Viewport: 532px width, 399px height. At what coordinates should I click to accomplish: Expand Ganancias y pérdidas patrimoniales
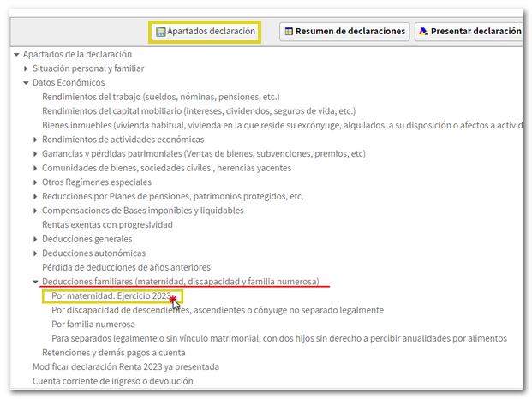36,154
